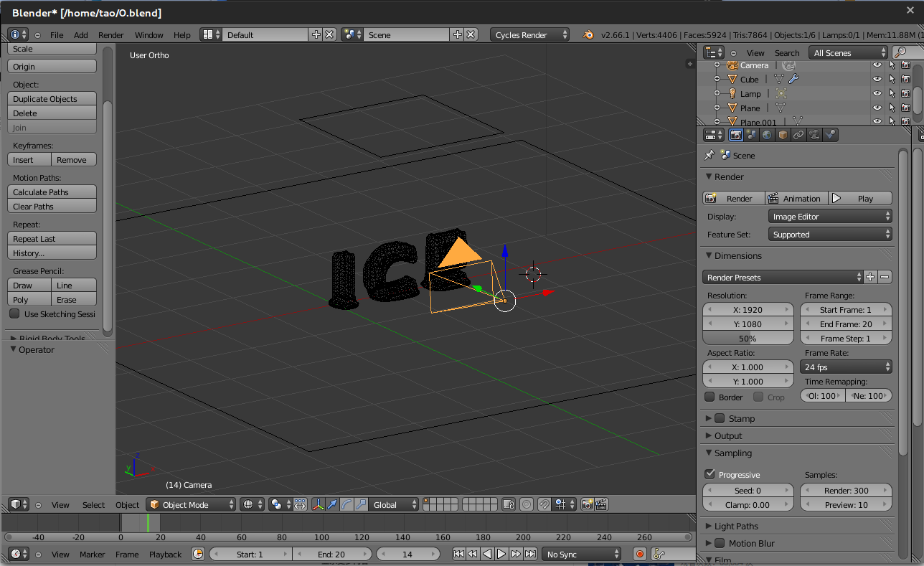Toggle proportional editing circle icon
This screenshot has height=566, width=924.
coord(527,504)
